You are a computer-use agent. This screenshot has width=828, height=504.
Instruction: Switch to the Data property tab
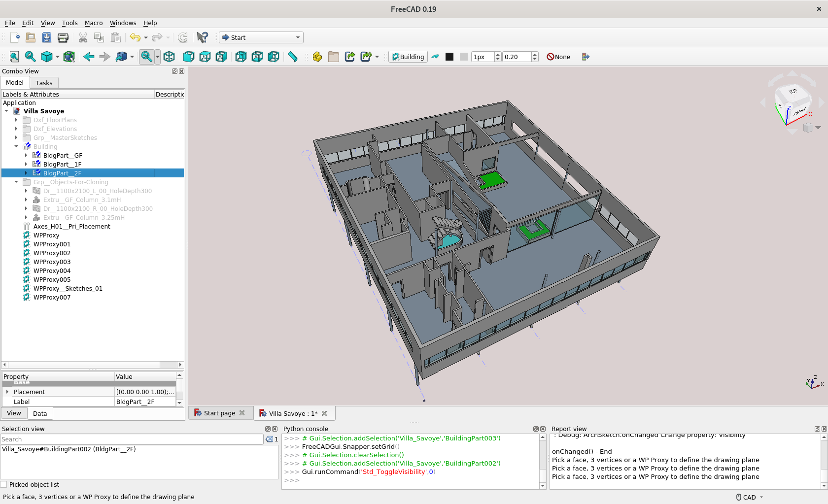coord(40,413)
